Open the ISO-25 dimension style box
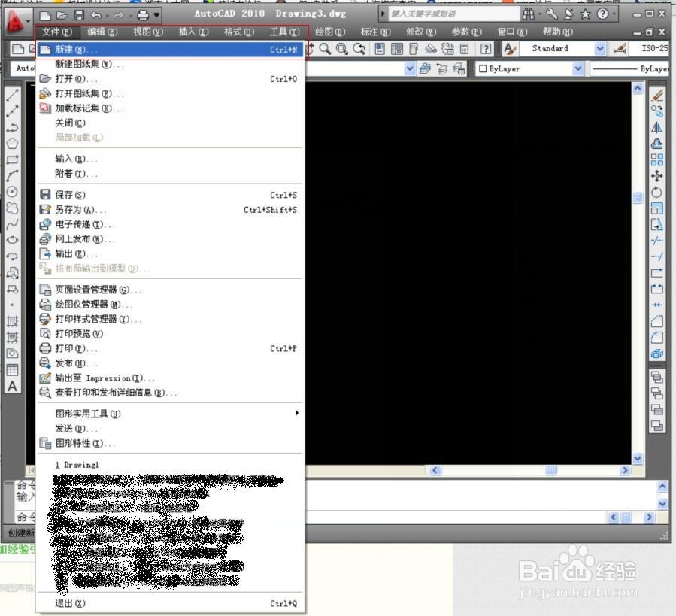The width and height of the screenshot is (676, 616). click(649, 48)
